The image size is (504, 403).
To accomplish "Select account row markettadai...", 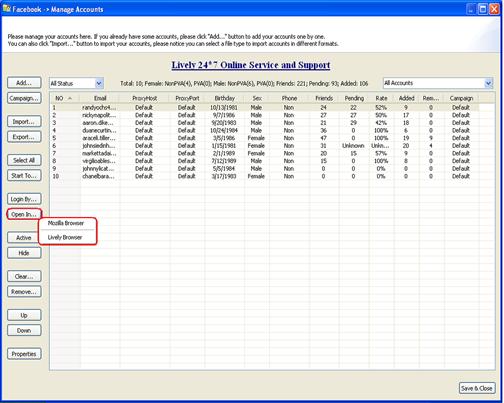I will 265,153.
